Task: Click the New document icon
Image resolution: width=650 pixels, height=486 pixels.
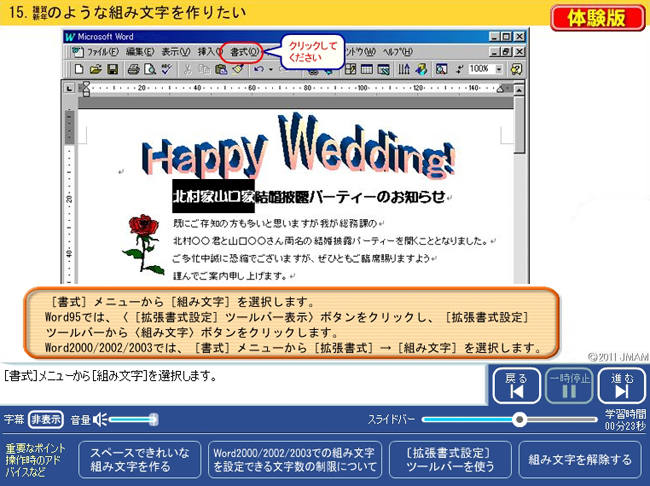Action: click(x=78, y=69)
